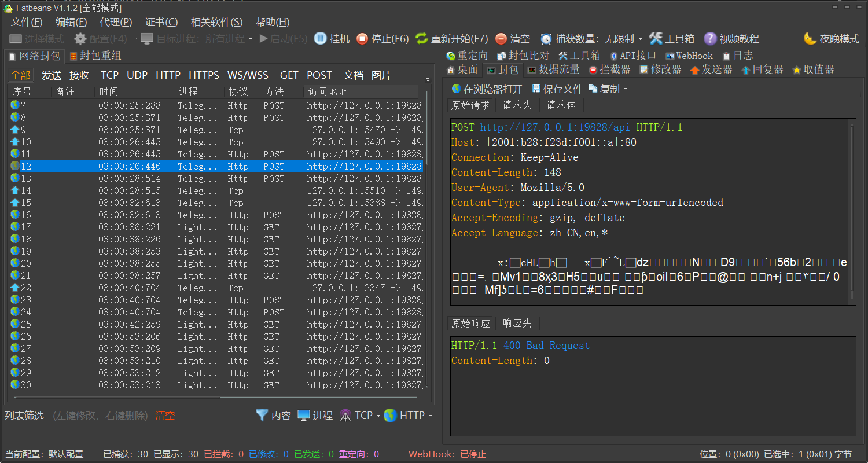Open 捕获数量 无限制 dropdown

(x=591, y=39)
